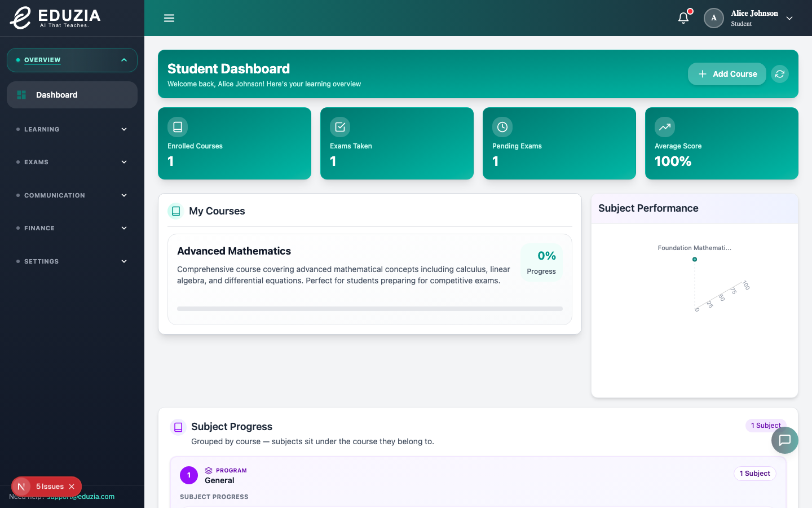Open the support@eduzia.com email link
Image resolution: width=812 pixels, height=508 pixels.
pyautogui.click(x=81, y=497)
